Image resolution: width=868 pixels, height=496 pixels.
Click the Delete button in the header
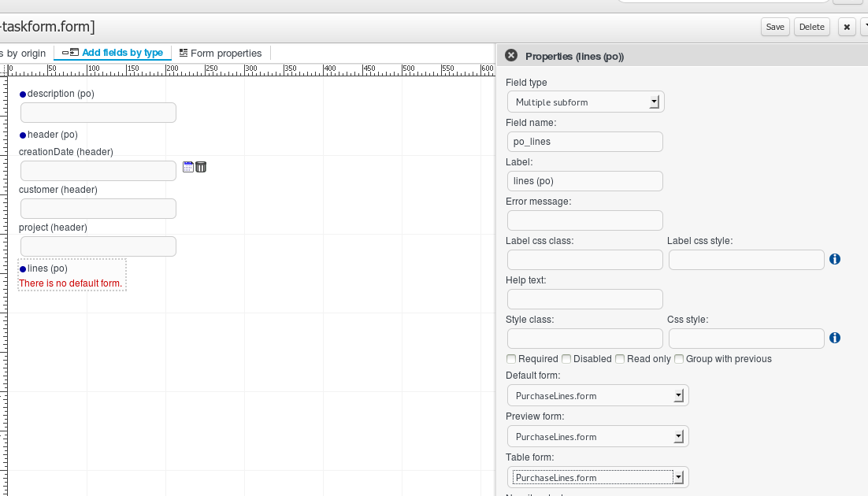tap(811, 26)
